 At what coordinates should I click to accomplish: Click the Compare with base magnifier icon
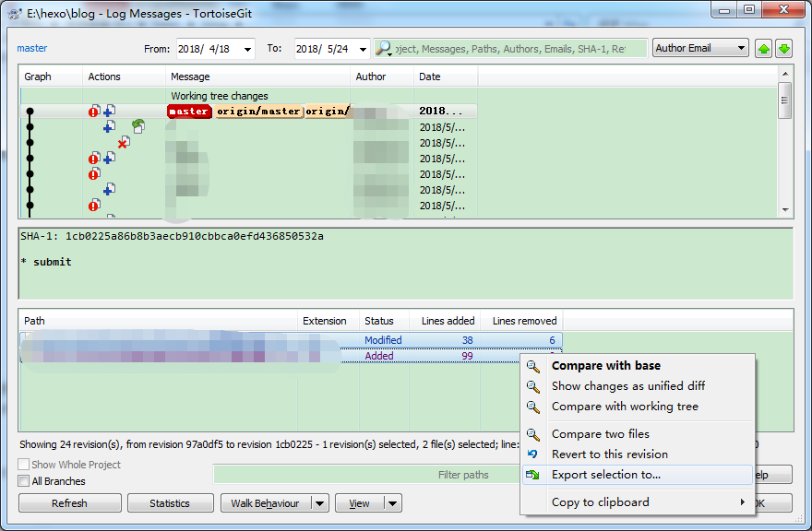point(532,366)
